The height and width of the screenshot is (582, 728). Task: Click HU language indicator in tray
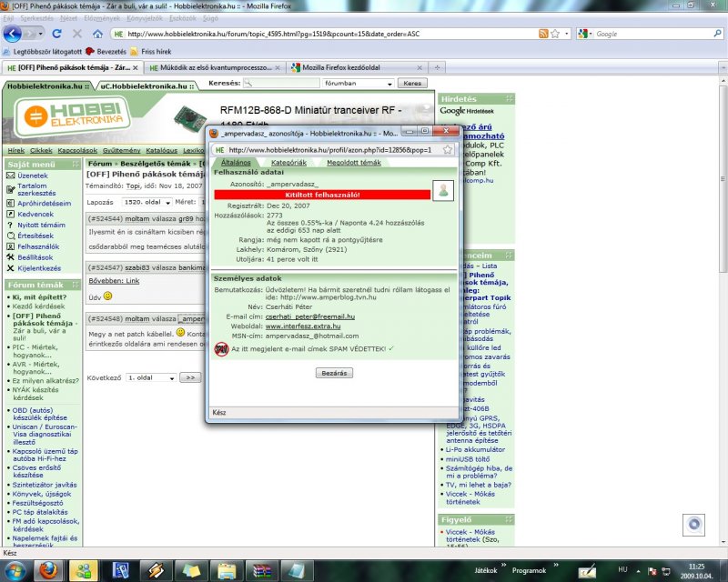[622, 569]
